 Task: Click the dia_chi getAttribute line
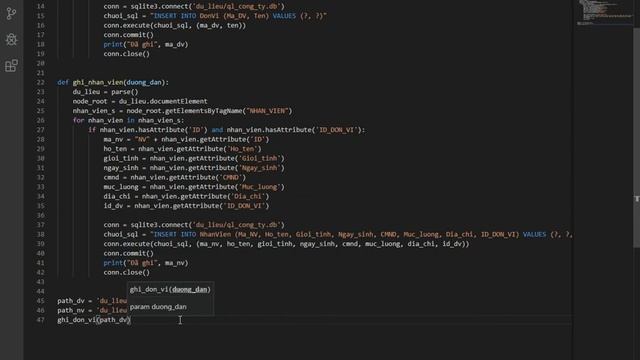[x=186, y=196]
